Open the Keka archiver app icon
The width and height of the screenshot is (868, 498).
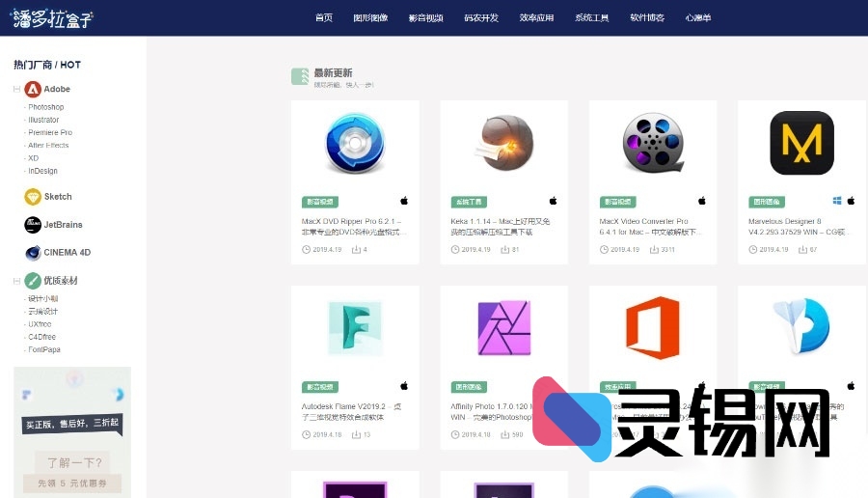(x=504, y=143)
